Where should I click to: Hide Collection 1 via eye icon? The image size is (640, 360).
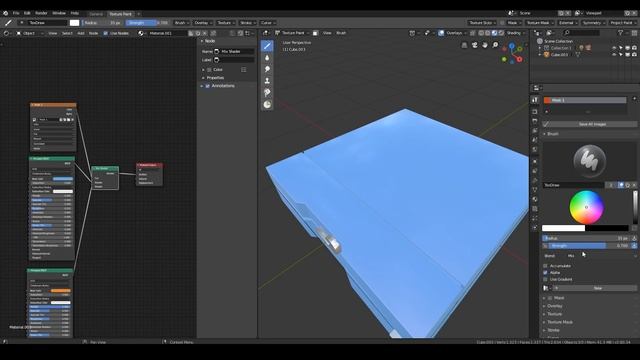click(x=614, y=48)
